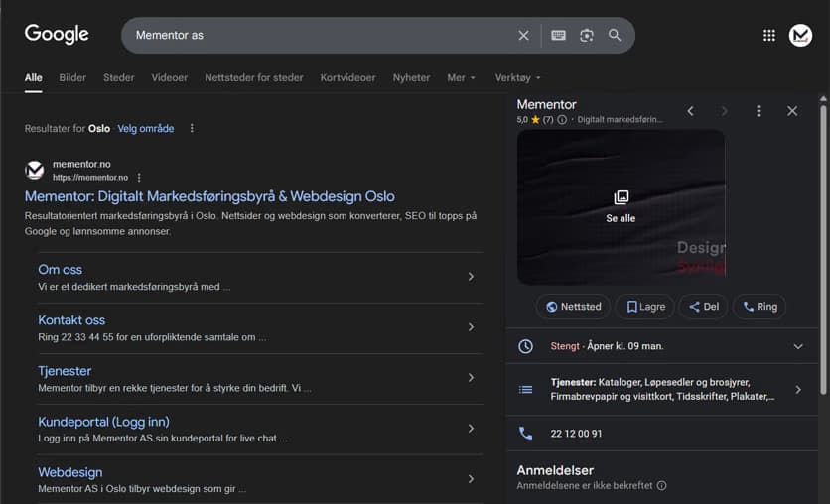Click the magnifying glass search button
The image size is (830, 504).
click(x=615, y=36)
